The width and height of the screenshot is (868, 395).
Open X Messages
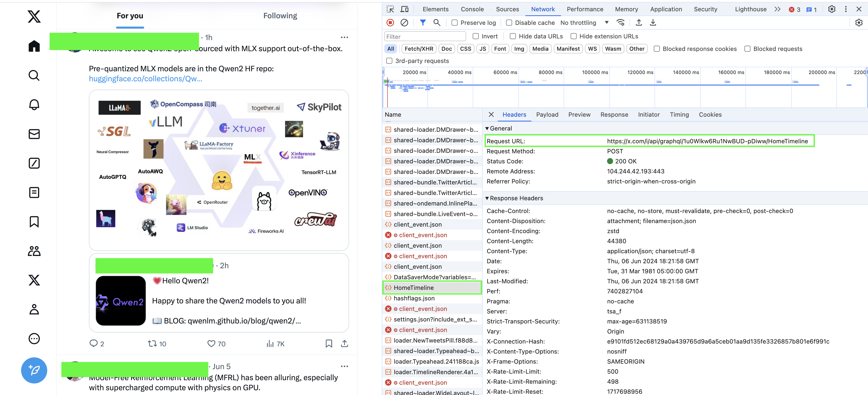34,134
